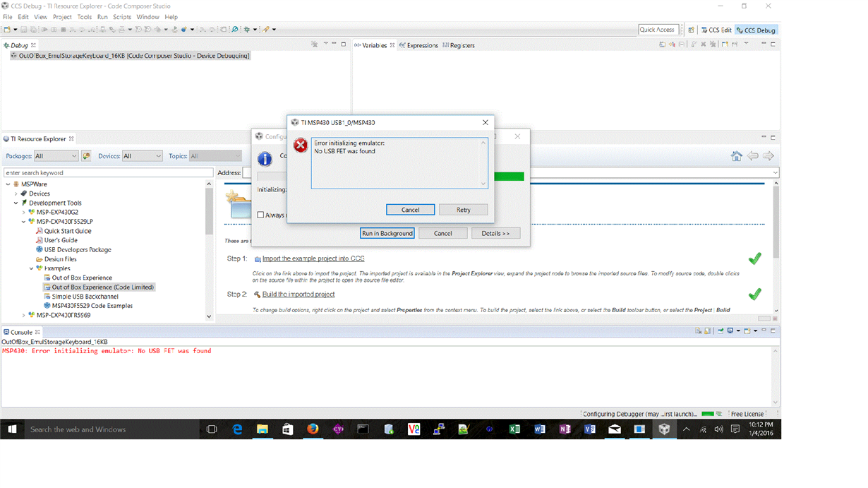Click the package refresh icon beside Packages
Viewport: 868px width, 488px height.
point(86,156)
